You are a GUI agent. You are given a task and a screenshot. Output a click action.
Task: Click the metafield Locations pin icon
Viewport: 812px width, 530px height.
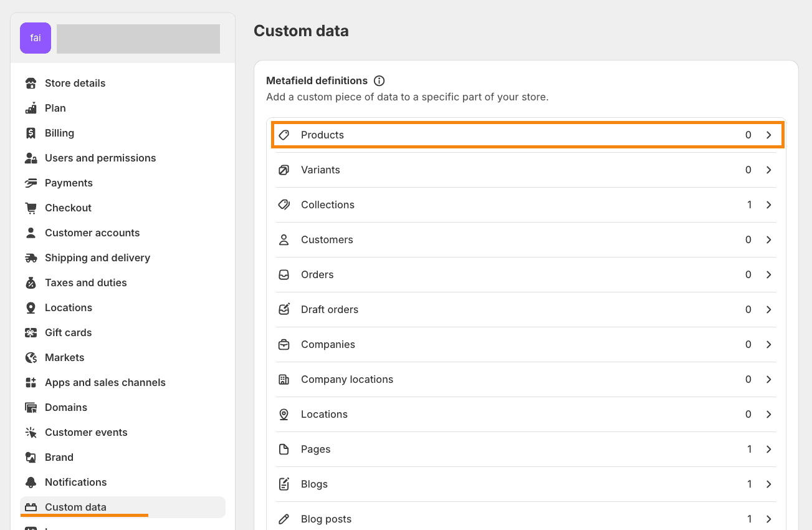(x=284, y=414)
